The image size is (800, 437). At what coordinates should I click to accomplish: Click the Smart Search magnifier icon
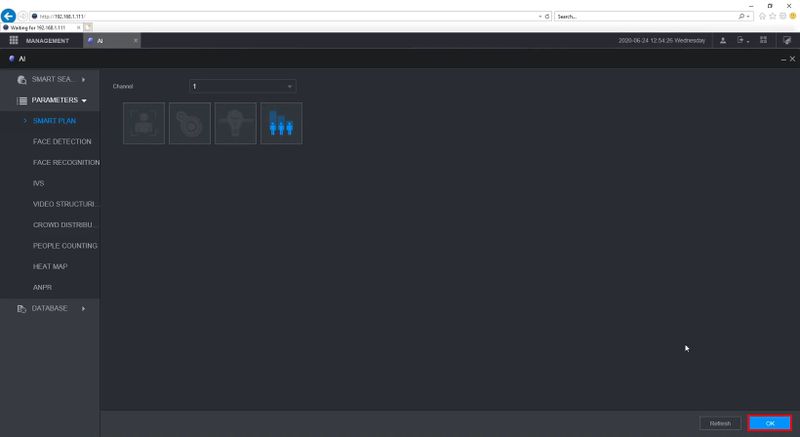pyautogui.click(x=21, y=80)
